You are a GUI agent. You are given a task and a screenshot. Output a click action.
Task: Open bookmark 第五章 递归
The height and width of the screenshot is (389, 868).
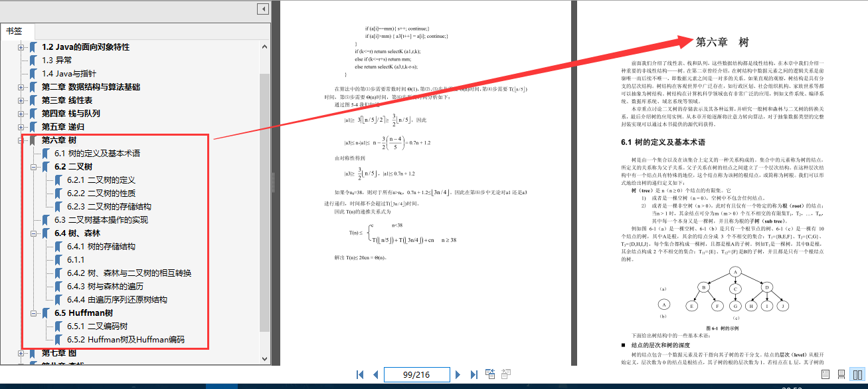click(63, 127)
